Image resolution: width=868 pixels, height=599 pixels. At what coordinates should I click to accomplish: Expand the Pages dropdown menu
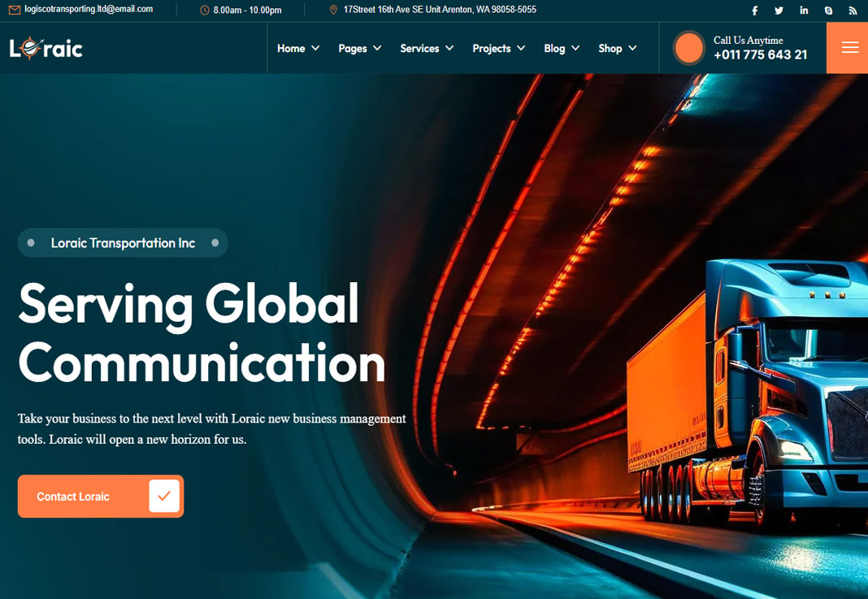click(359, 49)
